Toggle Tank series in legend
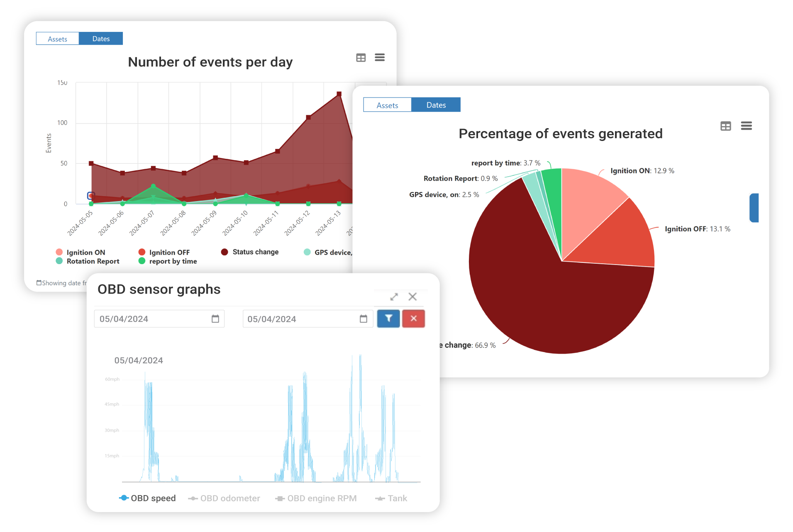The image size is (793, 532). point(391,498)
